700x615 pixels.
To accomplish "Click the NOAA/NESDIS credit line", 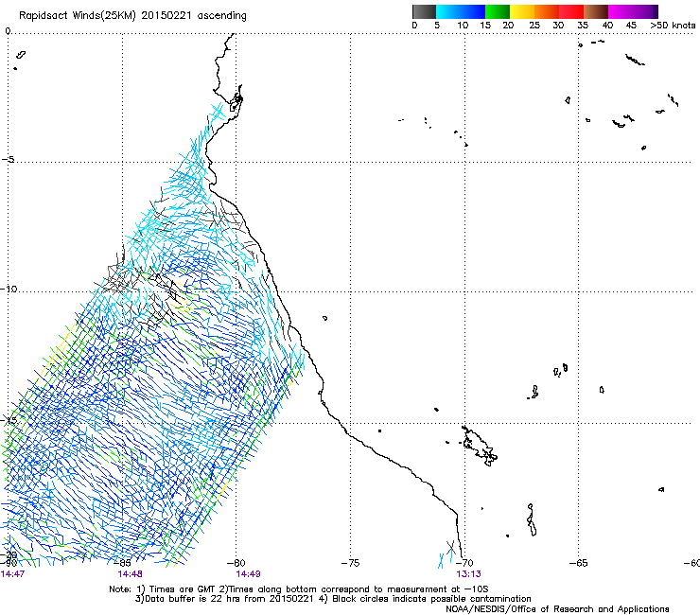I will click(557, 609).
